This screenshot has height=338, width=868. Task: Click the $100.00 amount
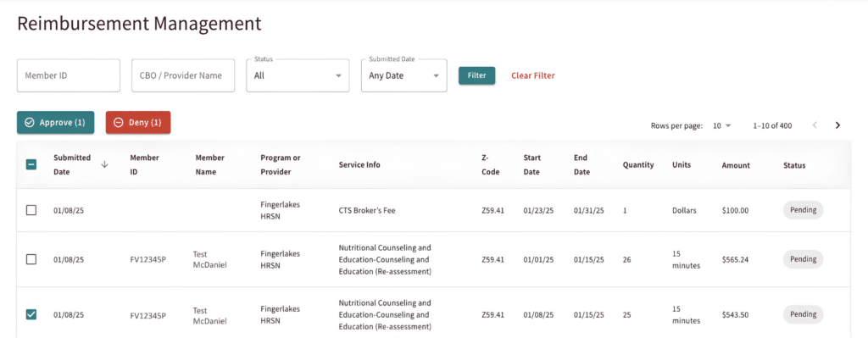[x=735, y=211]
